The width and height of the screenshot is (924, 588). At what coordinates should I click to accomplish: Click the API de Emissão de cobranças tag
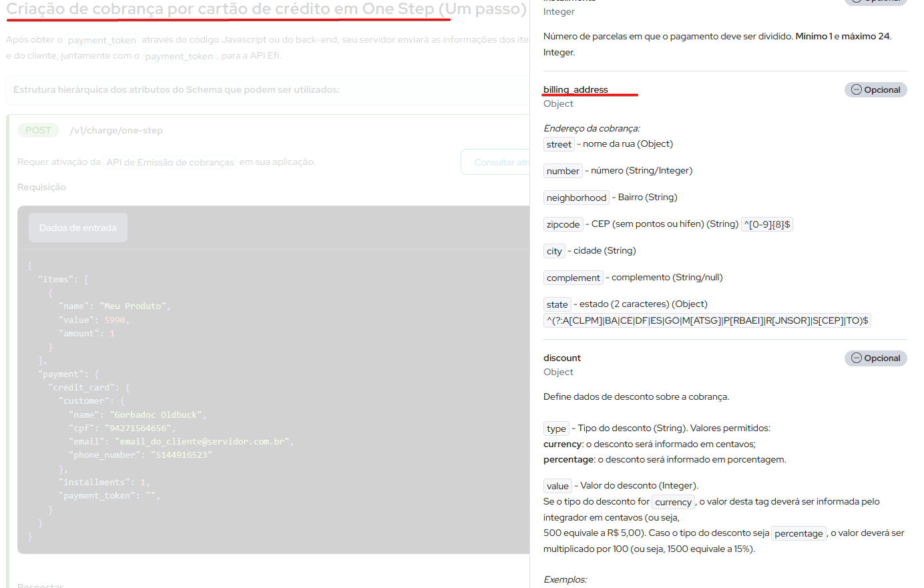click(170, 162)
